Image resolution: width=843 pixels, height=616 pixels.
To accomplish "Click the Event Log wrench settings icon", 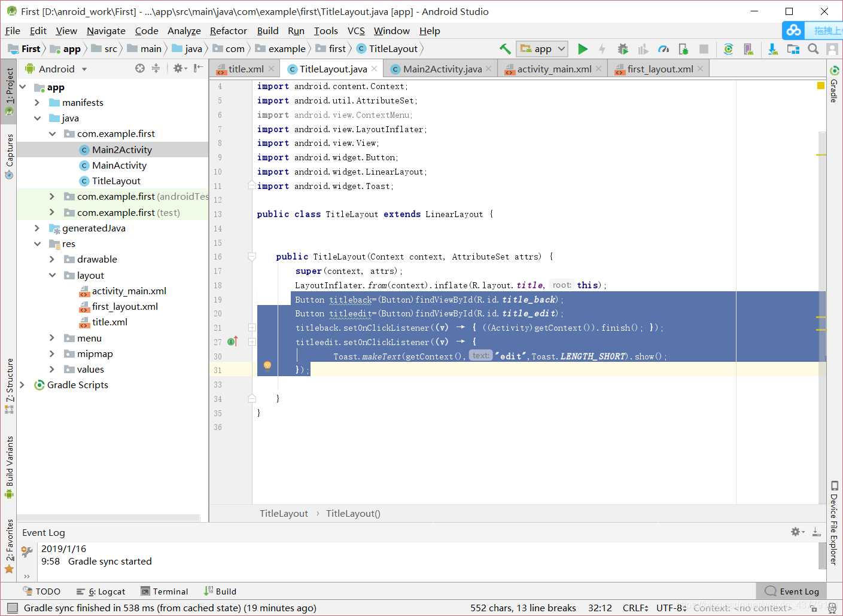I will 27,551.
